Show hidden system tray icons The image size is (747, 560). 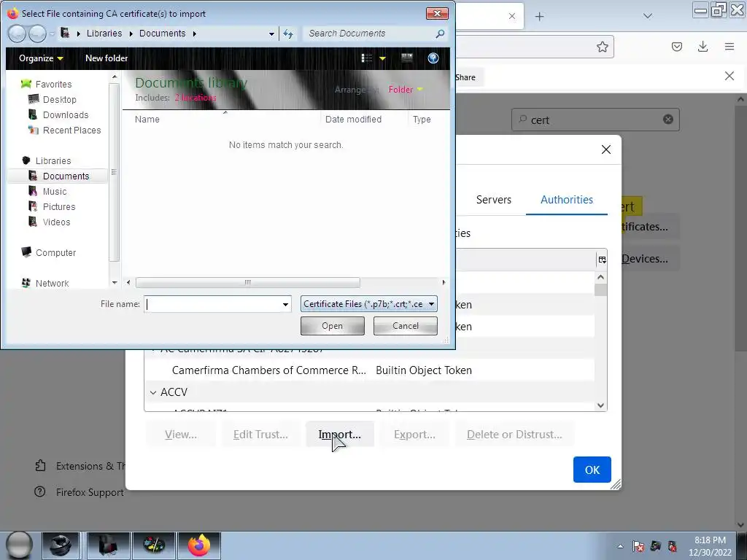tap(620, 546)
